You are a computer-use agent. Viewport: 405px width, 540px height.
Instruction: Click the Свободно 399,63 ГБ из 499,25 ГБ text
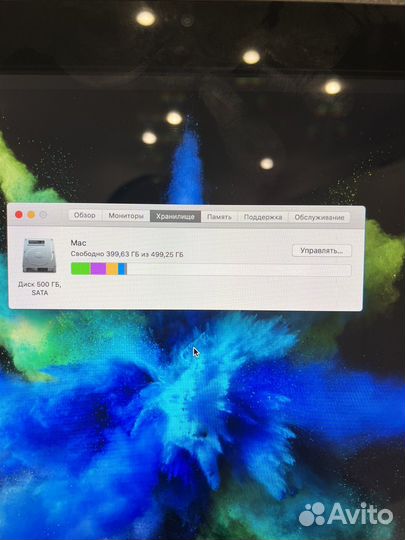(x=127, y=254)
